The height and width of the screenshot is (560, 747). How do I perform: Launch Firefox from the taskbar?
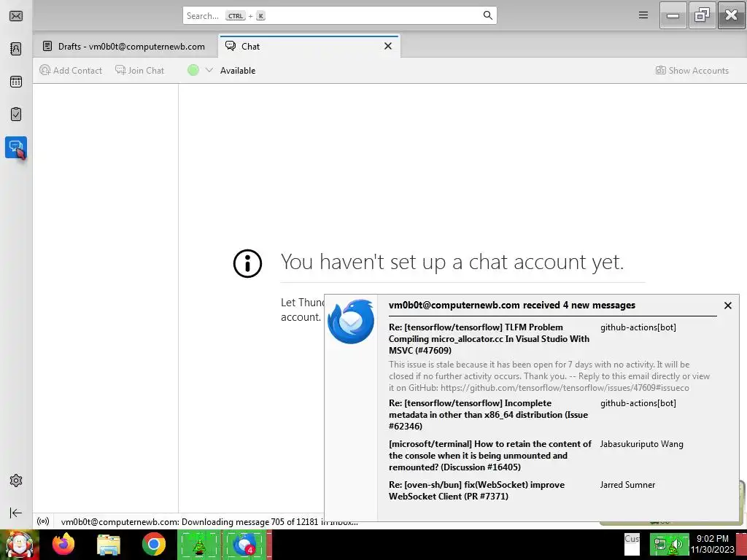coord(63,545)
